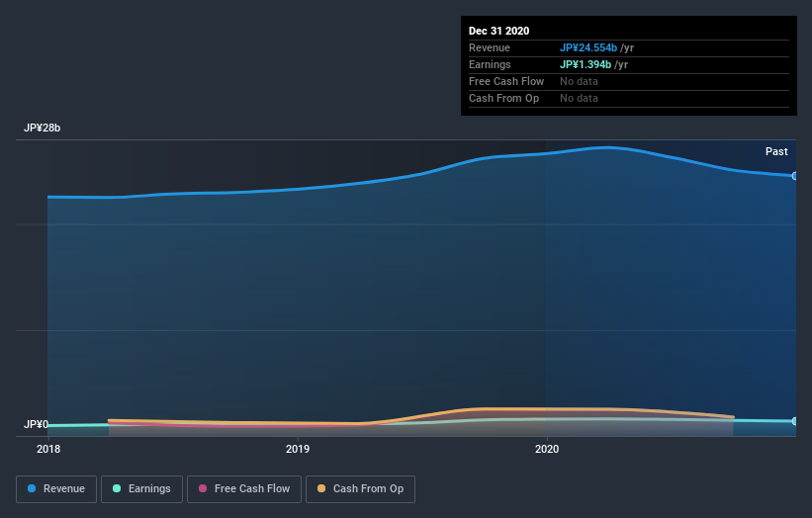Toggle the Cash From Op legend button
Screen dimensions: 812x518
(x=360, y=489)
